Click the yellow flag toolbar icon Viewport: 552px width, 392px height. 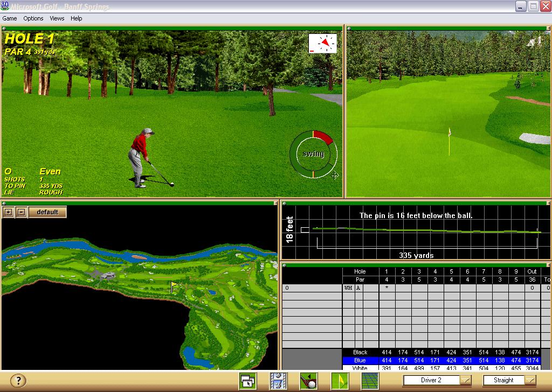pos(340,381)
